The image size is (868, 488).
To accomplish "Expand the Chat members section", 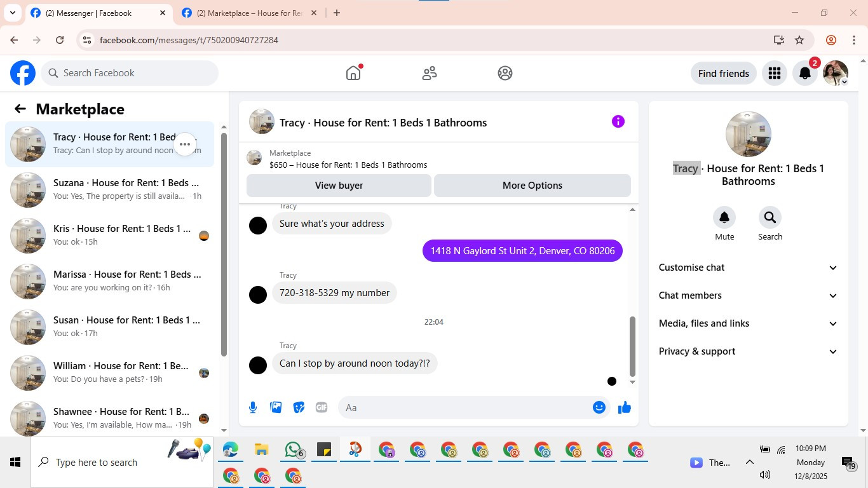I will pyautogui.click(x=749, y=295).
